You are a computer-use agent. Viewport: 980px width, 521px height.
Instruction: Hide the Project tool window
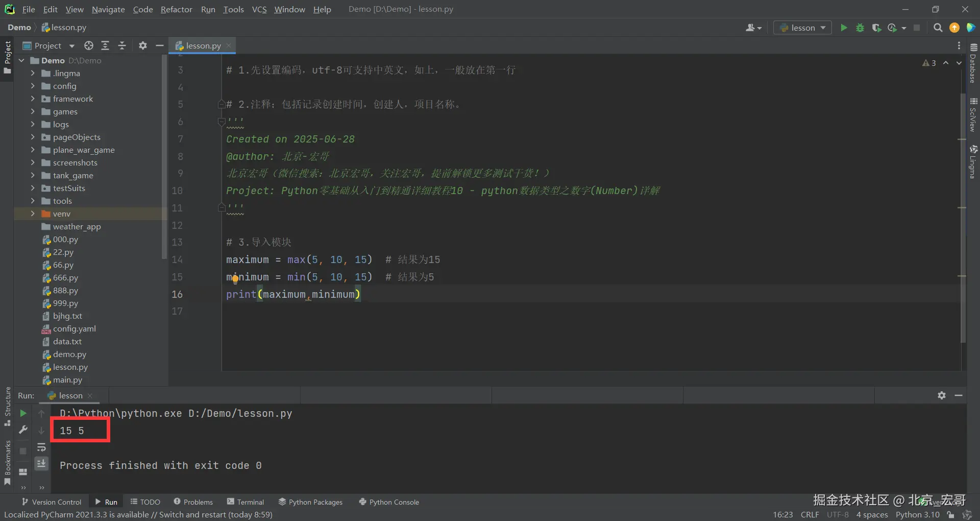[x=160, y=45]
